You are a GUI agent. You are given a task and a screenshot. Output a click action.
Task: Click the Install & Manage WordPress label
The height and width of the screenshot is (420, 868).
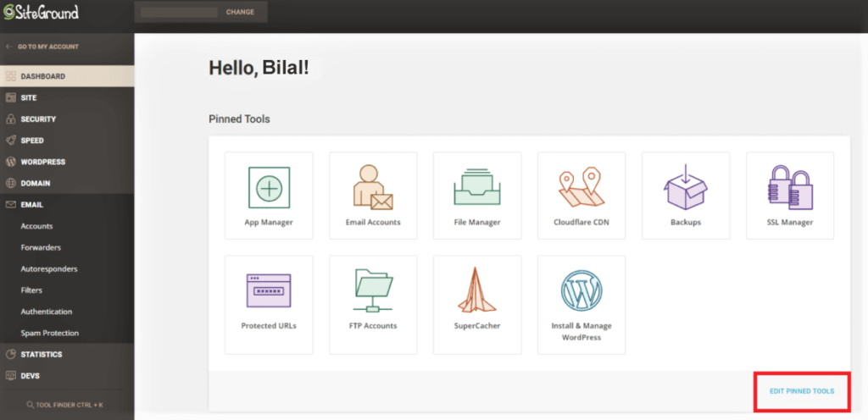click(x=581, y=332)
